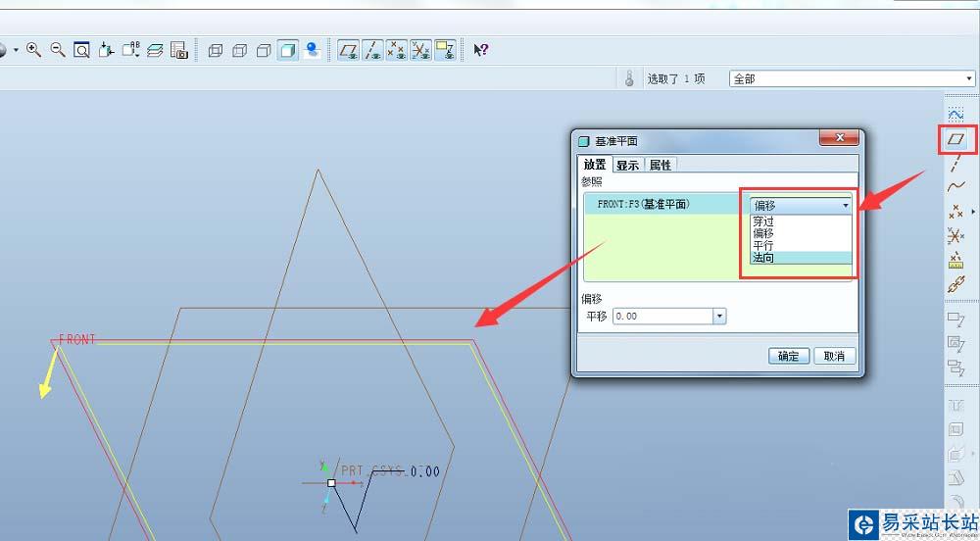Image resolution: width=980 pixels, height=541 pixels.
Task: Expand the datum point tool flyout arrow
Action: point(973,212)
